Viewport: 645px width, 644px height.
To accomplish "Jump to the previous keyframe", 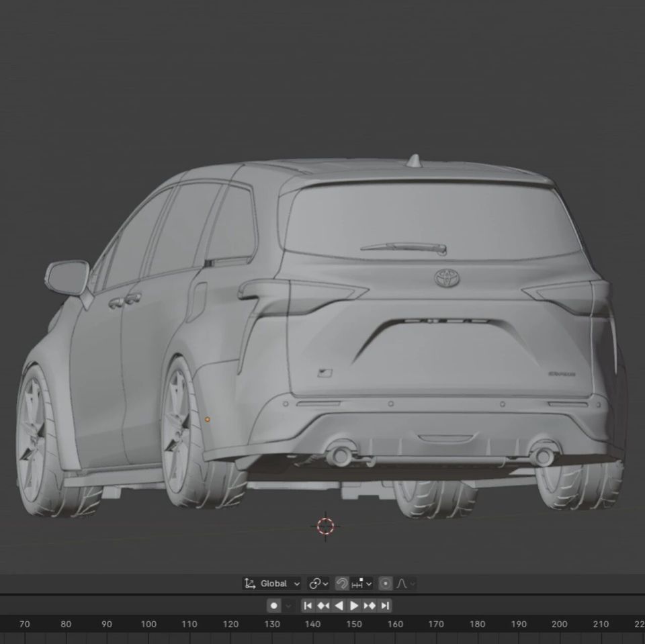I will coord(323,605).
